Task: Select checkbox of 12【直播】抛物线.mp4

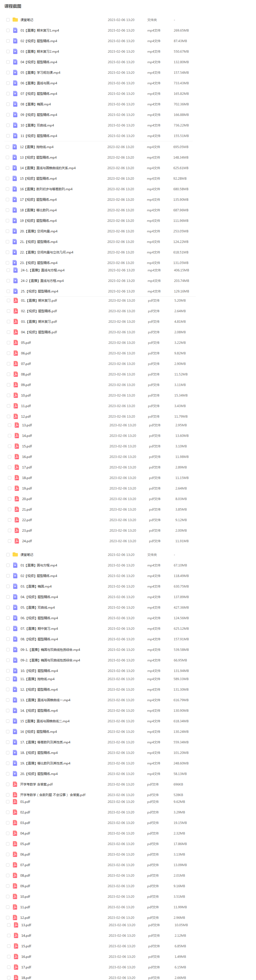Action: [x=8, y=147]
